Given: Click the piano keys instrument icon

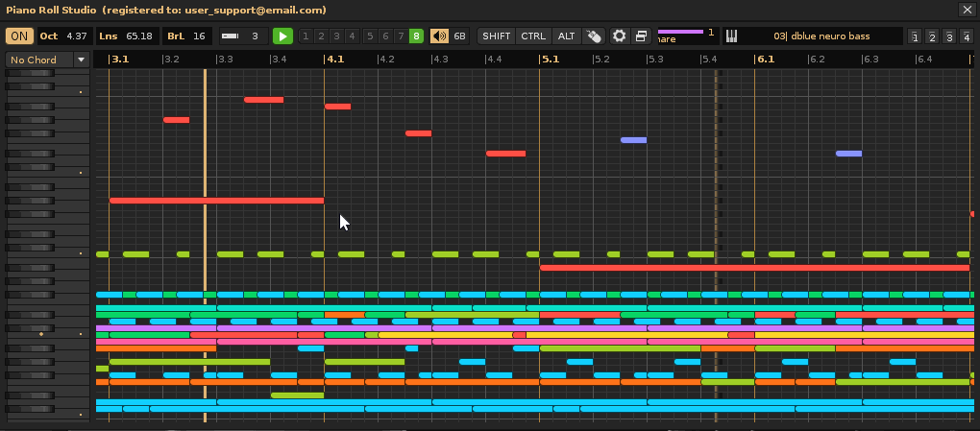Looking at the screenshot, I should point(731,36).
